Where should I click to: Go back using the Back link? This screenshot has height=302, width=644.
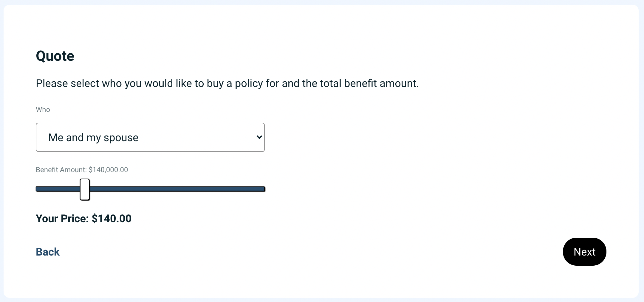coord(48,252)
